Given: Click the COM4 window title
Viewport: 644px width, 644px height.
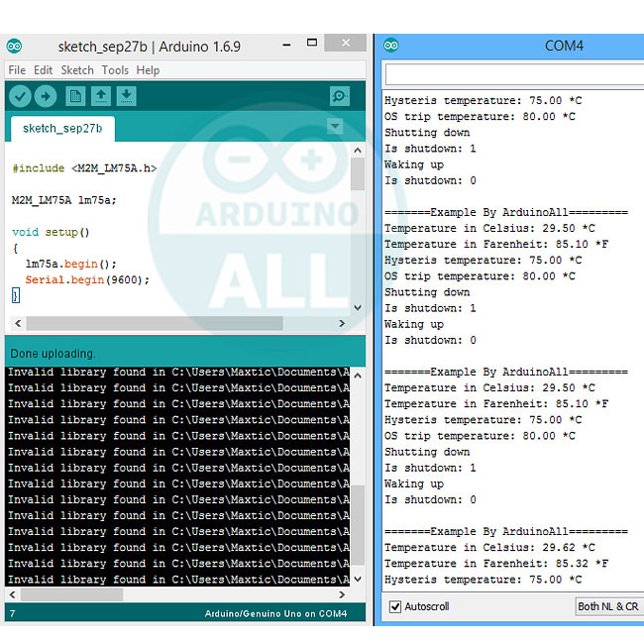Looking at the screenshot, I should [564, 46].
